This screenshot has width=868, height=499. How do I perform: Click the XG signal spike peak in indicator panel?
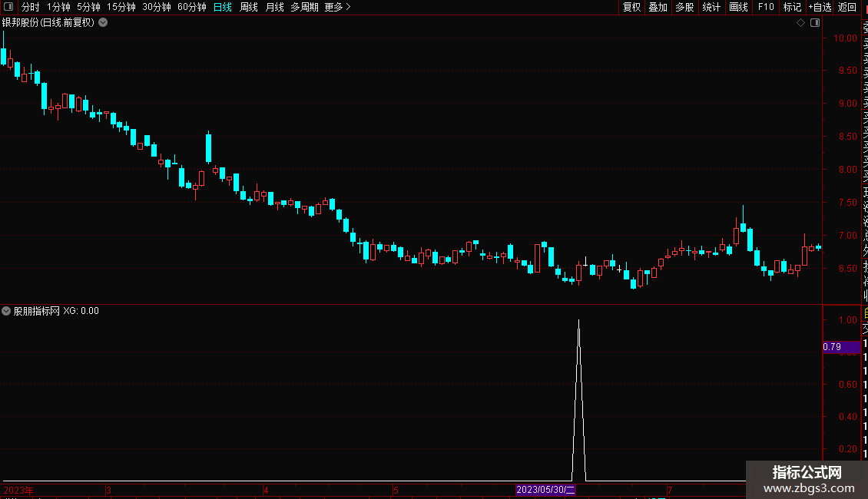tap(578, 321)
